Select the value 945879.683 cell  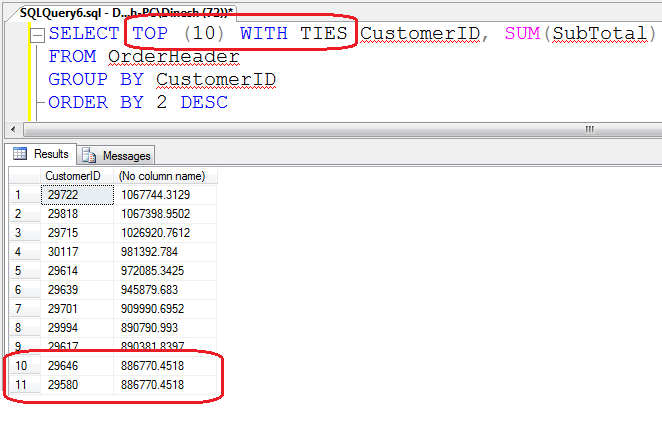pyautogui.click(x=165, y=290)
